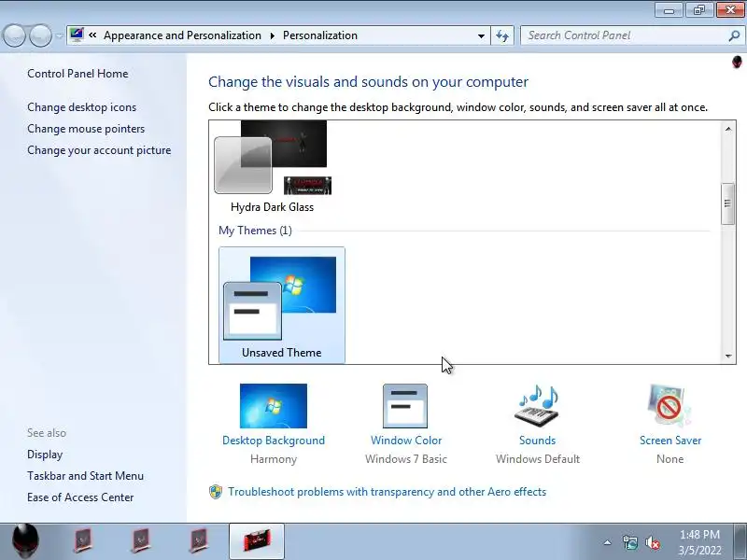747x560 pixels.
Task: Click the theme list scrollbar thumb
Action: click(727, 203)
